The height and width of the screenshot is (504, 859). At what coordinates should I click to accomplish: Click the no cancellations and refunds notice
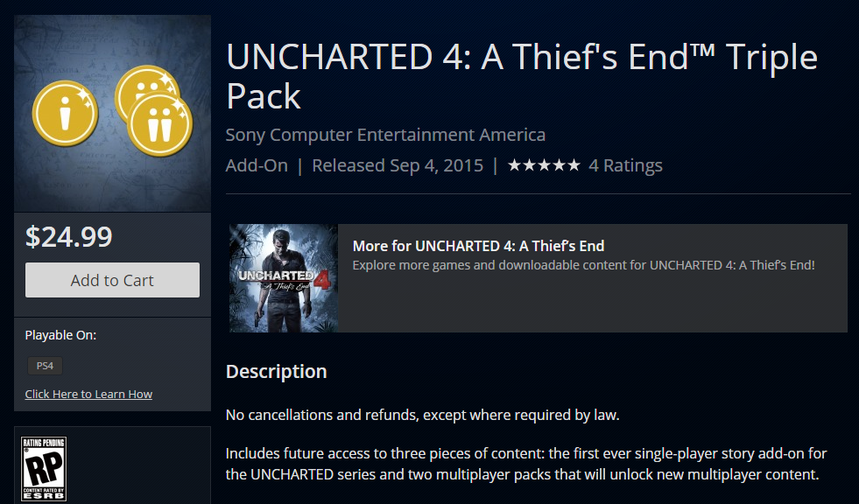tap(424, 414)
